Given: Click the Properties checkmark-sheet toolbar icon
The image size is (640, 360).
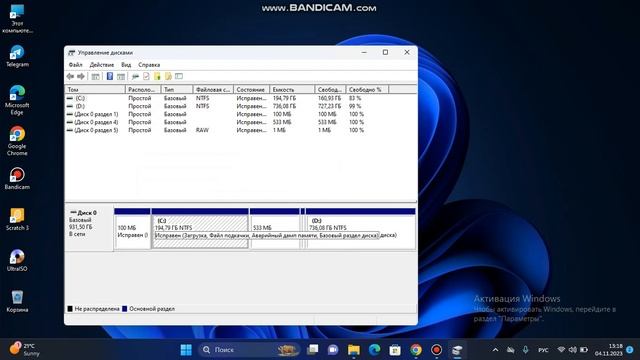Looking at the screenshot, I should 146,76.
